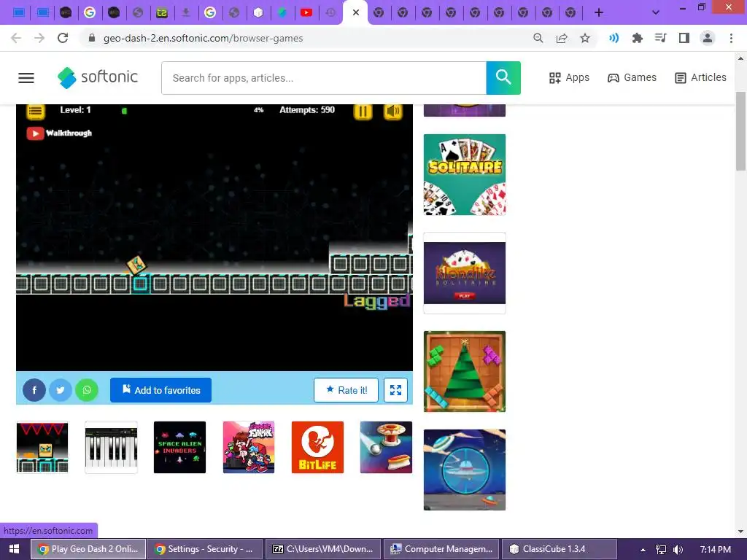Screen dimensions: 747x560
Task: Open the zoom magnifier in address bar
Action: [x=538, y=38]
